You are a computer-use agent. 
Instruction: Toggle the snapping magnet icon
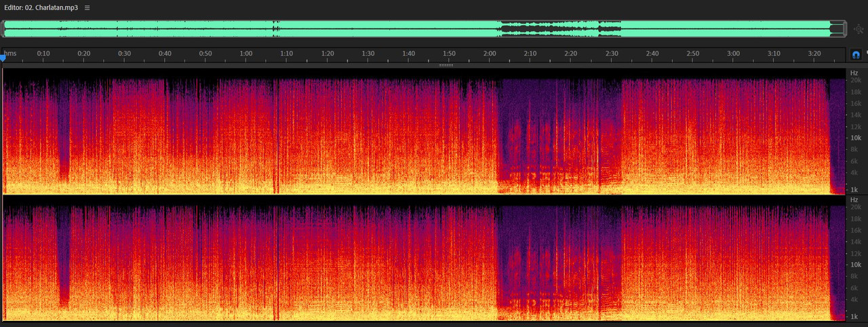click(x=856, y=55)
